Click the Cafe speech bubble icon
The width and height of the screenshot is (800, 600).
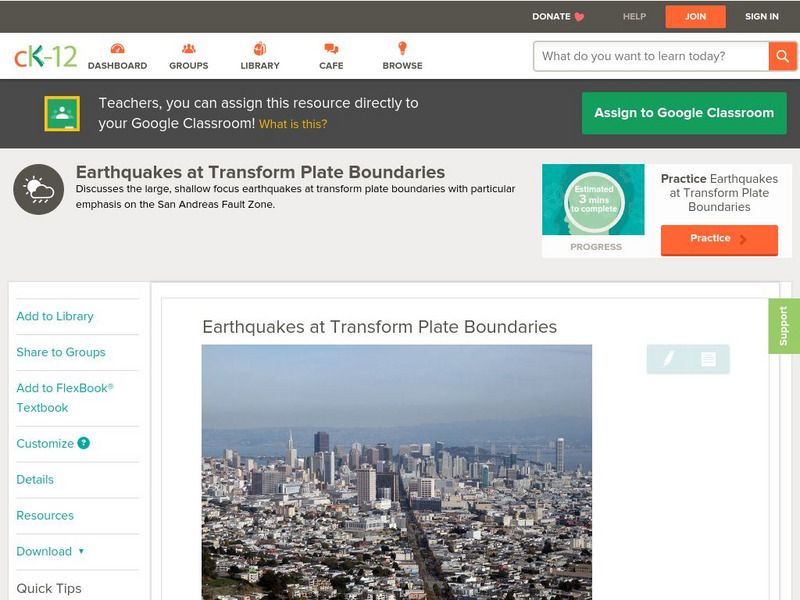[329, 48]
